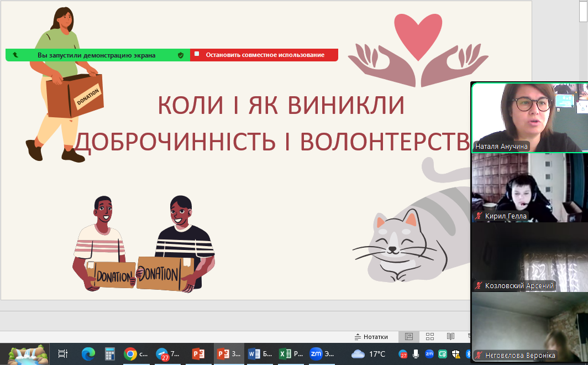Click the name label Козловский Арсений
This screenshot has height=365, width=588.
519,286
